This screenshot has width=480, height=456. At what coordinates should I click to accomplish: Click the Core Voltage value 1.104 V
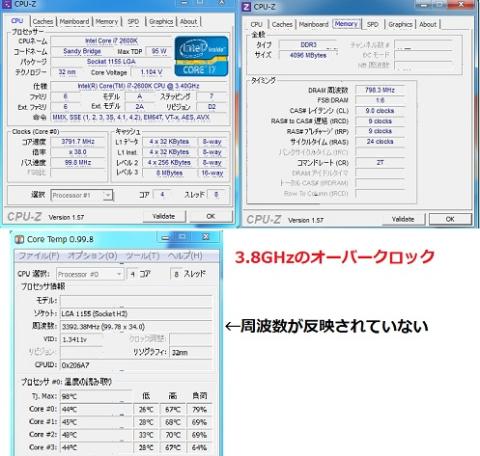[x=151, y=72]
